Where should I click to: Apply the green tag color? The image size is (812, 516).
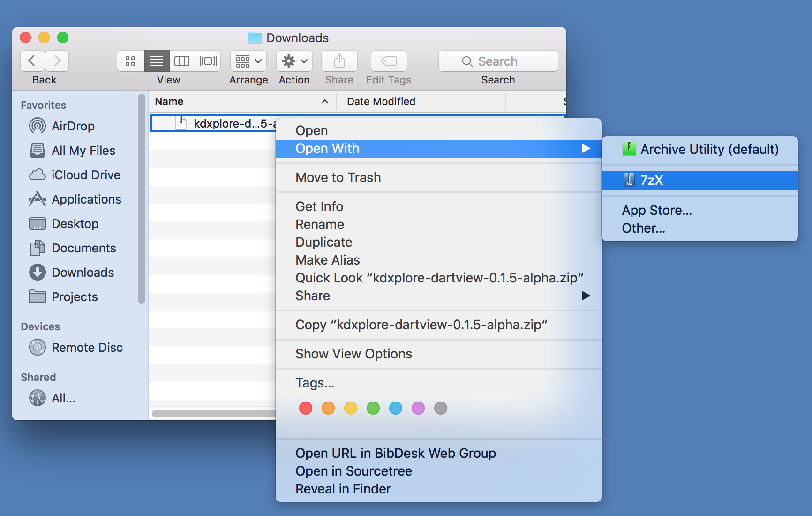pos(373,408)
